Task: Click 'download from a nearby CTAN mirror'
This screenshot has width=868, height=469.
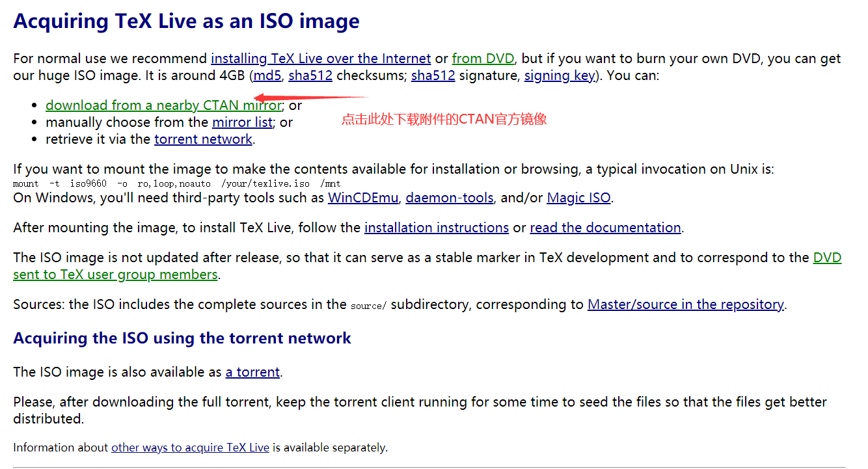Action: pos(163,105)
